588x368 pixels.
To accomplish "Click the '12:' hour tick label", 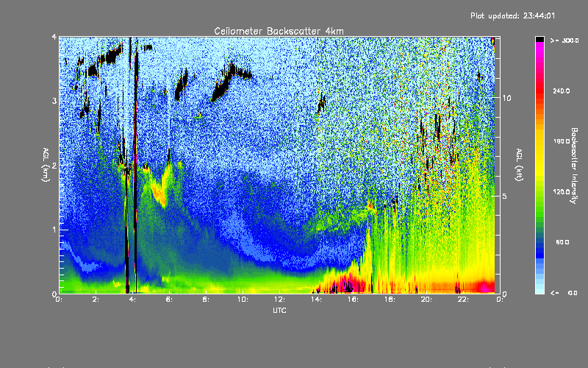I will pos(279,300).
